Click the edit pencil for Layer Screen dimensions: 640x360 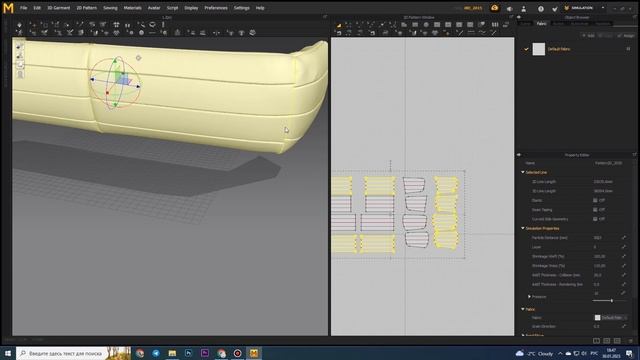[623, 247]
